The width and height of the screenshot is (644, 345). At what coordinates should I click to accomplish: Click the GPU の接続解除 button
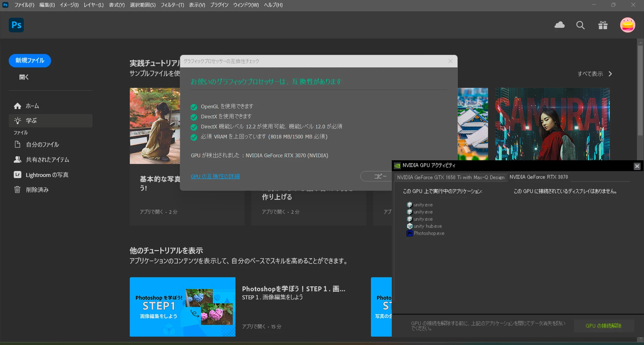point(603,326)
